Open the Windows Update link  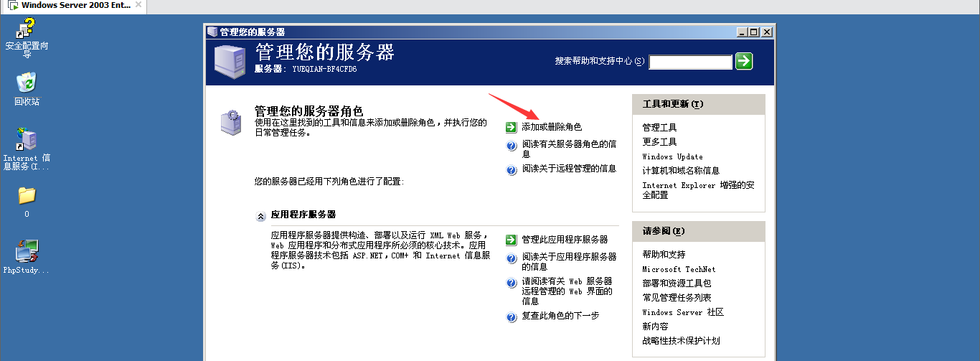(672, 156)
